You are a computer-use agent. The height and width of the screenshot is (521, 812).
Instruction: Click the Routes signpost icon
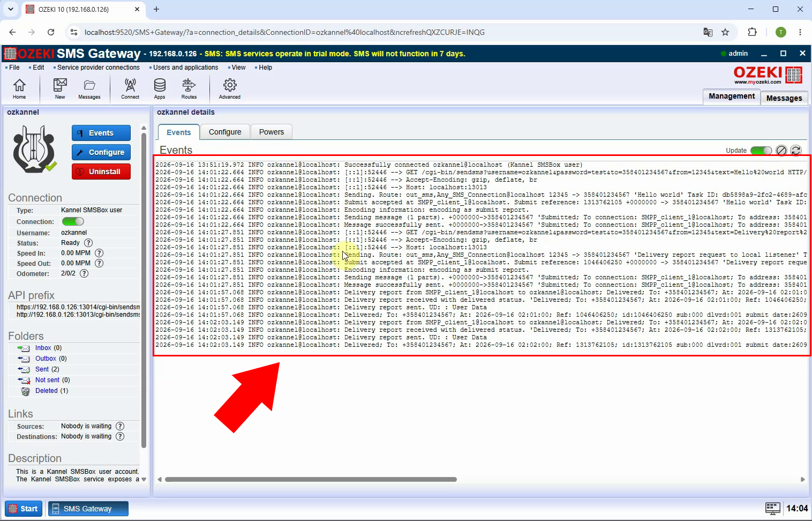tap(189, 88)
